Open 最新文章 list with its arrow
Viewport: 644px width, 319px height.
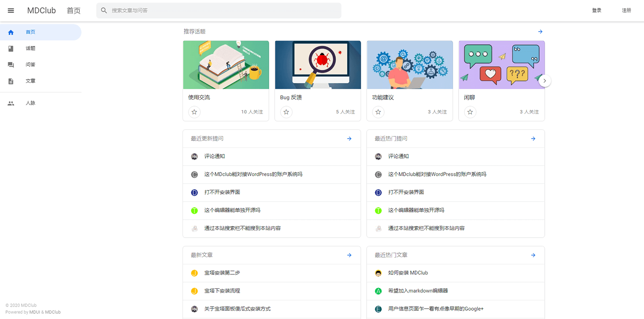[x=349, y=255]
